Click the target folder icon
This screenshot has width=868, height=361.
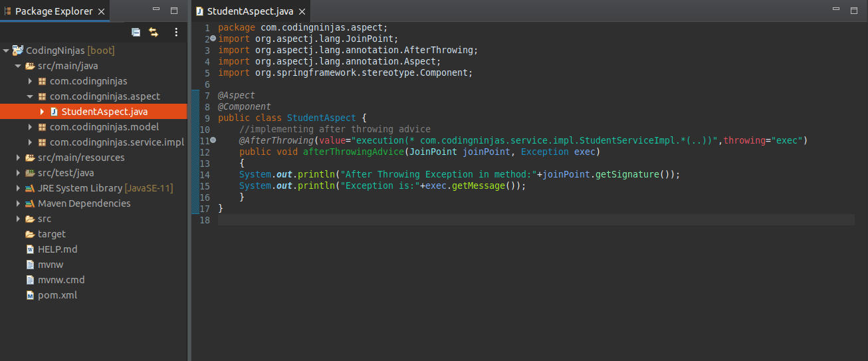(30, 234)
